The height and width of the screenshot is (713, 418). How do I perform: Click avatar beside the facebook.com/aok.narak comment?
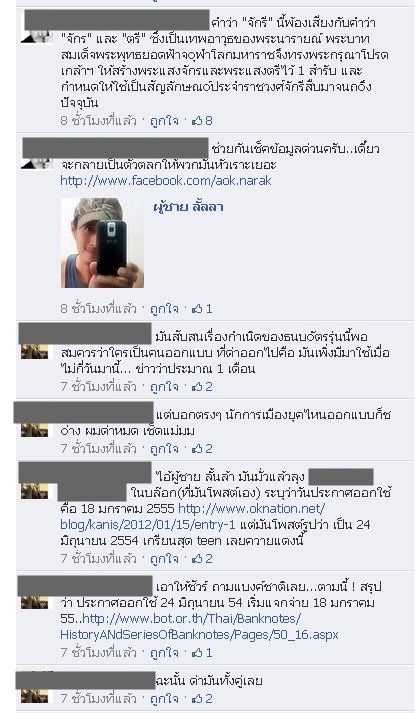pos(37,163)
